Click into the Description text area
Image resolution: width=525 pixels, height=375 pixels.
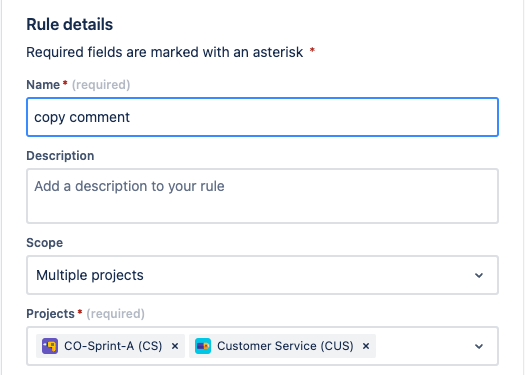click(x=262, y=196)
